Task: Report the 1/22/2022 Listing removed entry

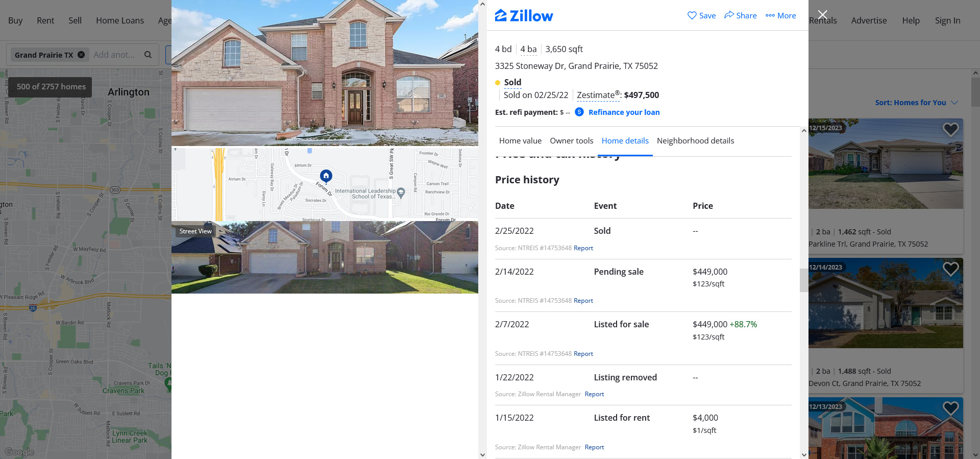Action: click(594, 394)
